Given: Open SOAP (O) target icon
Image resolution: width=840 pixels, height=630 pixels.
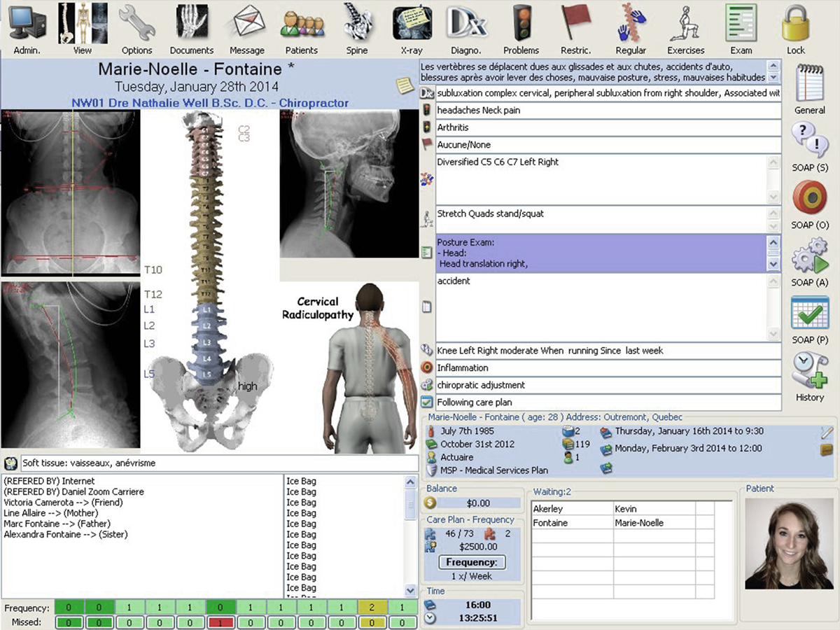Looking at the screenshot, I should [809, 198].
